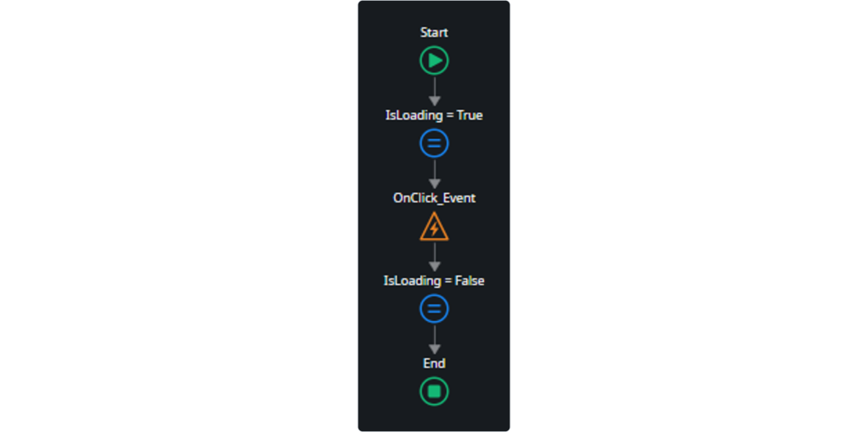Select the green Start node icon
This screenshot has height=432, width=868.
point(434,60)
